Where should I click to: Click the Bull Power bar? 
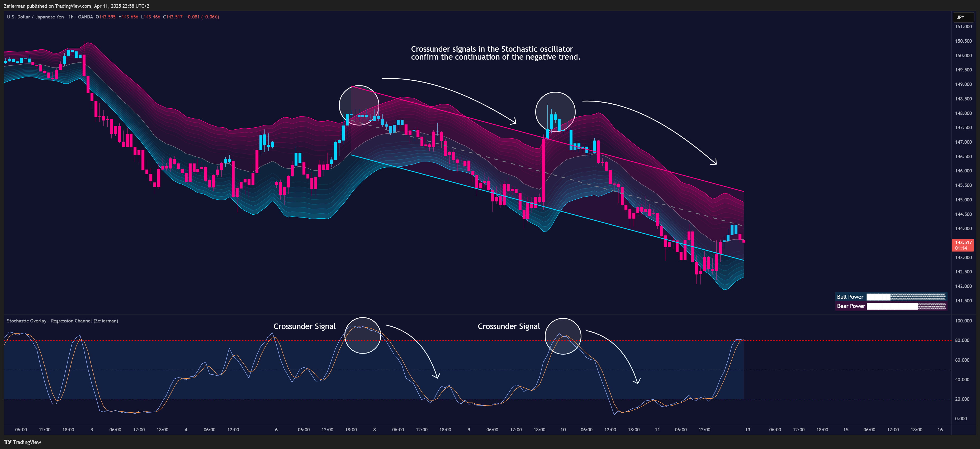pyautogui.click(x=906, y=297)
